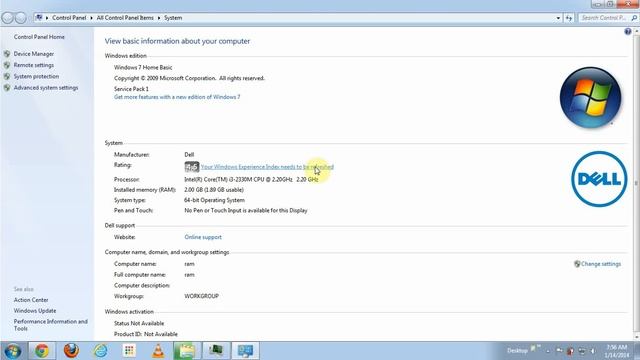This screenshot has width=640, height=360.
Task: Click the volume speaker tray icon
Action: 593,351
